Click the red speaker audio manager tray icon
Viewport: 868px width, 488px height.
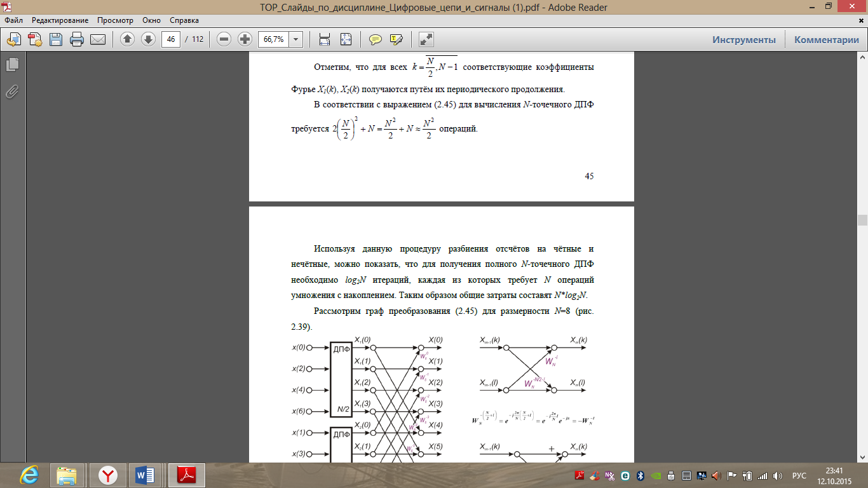pyautogui.click(x=717, y=475)
